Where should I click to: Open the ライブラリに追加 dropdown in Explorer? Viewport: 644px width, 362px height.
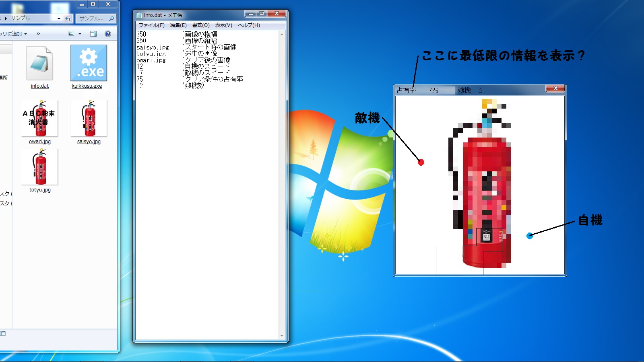[x=13, y=34]
